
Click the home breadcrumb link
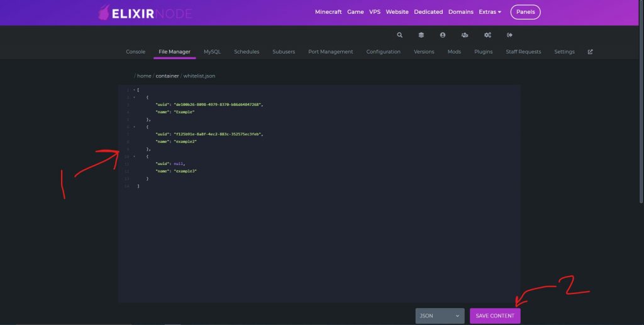[x=144, y=76]
